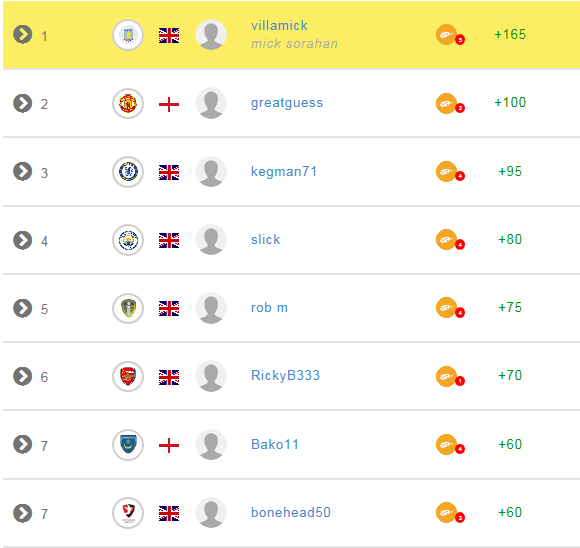This screenshot has width=580, height=548.
Task: Click the orange award badge for slick
Action: (450, 240)
